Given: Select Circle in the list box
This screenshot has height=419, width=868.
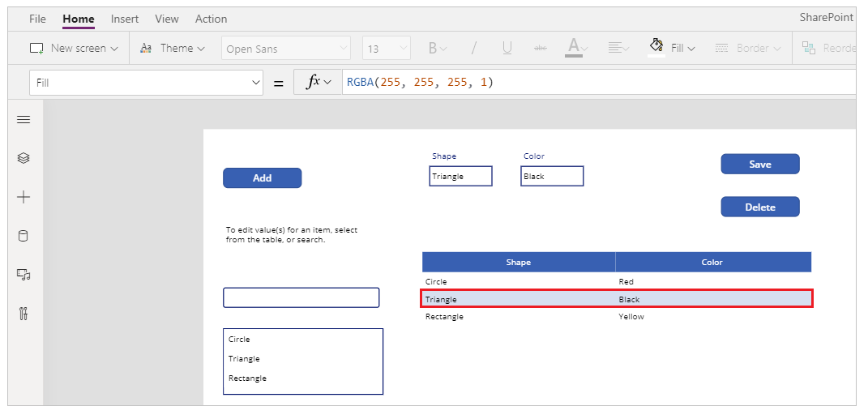Looking at the screenshot, I should click(303, 340).
